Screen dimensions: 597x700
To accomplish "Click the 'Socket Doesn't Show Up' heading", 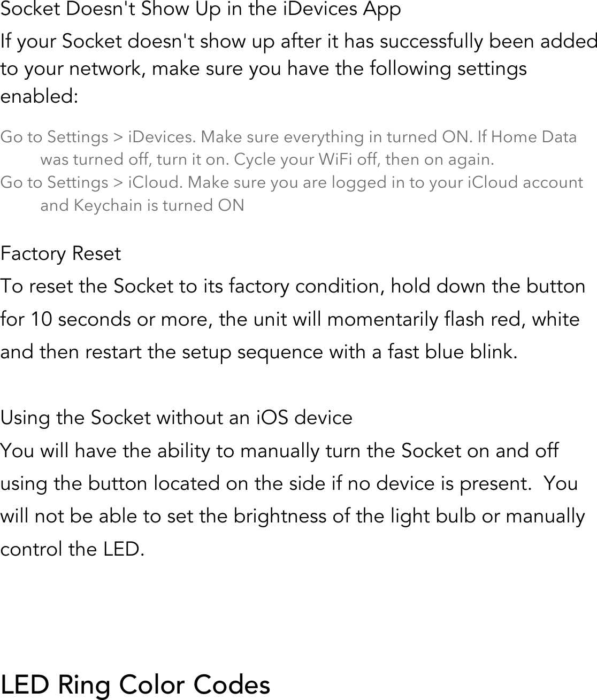I will [201, 10].
